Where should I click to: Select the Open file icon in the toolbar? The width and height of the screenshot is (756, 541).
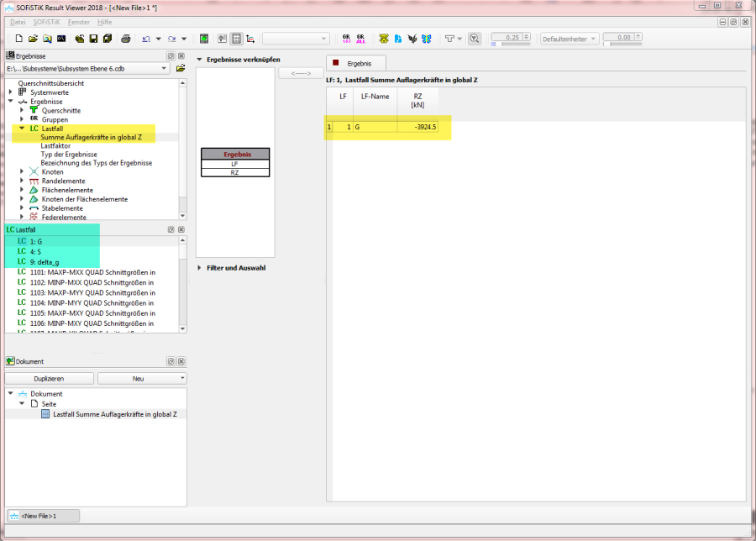pyautogui.click(x=33, y=39)
